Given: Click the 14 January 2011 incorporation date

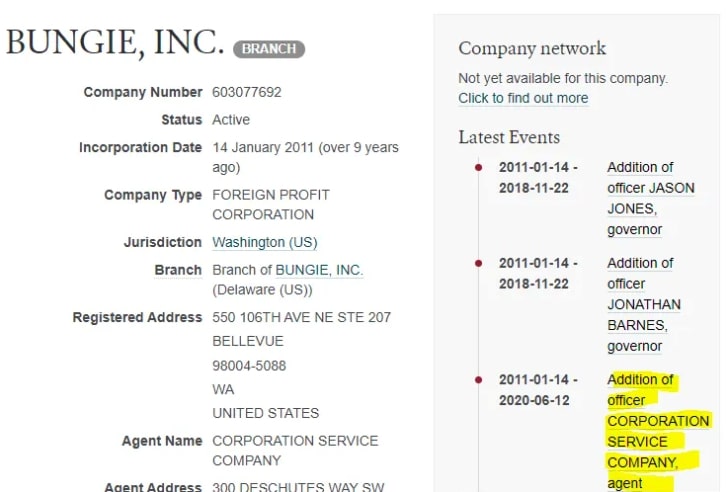Looking at the screenshot, I should click(305, 147).
